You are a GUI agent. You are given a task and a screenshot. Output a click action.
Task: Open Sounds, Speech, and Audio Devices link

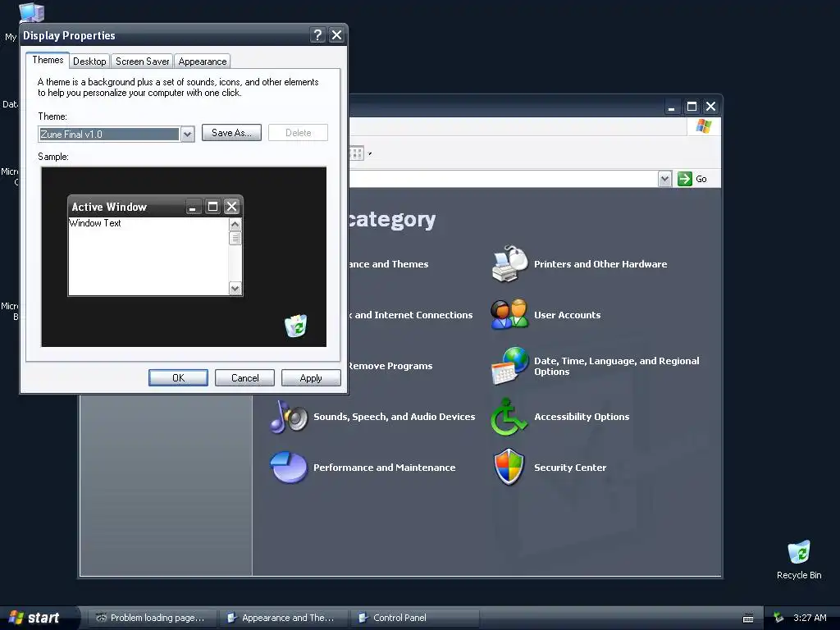click(395, 417)
